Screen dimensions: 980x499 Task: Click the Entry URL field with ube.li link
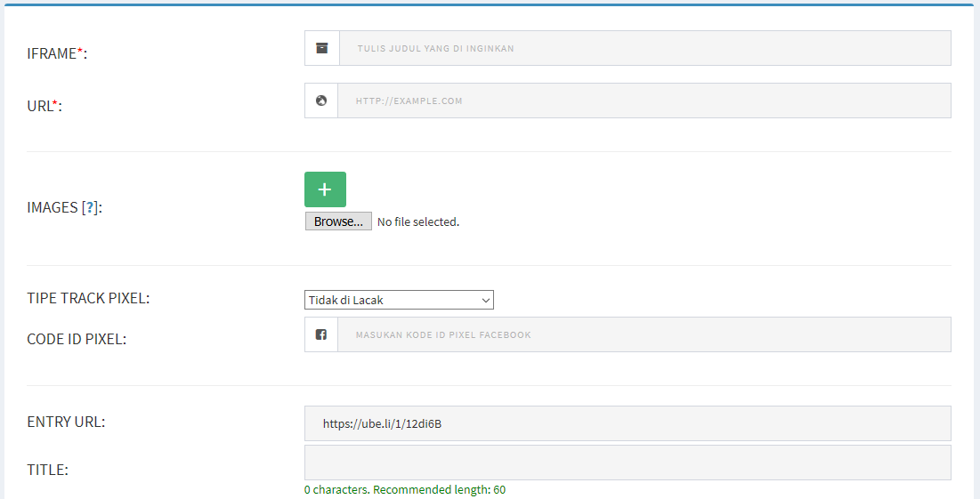coord(628,423)
